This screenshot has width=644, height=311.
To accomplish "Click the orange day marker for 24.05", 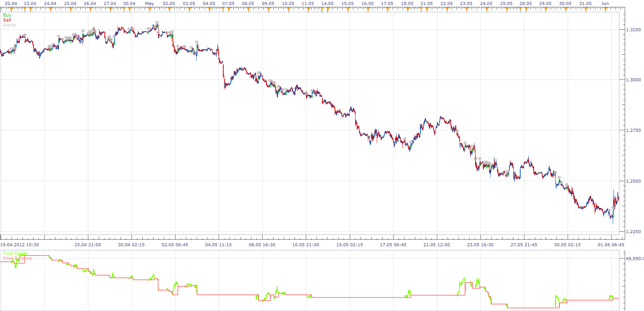I will [x=487, y=9].
